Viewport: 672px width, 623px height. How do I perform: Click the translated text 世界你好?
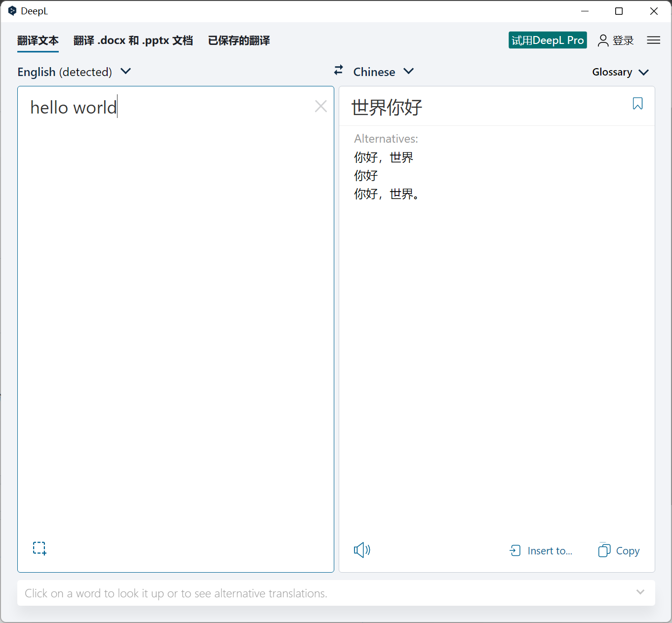click(387, 107)
